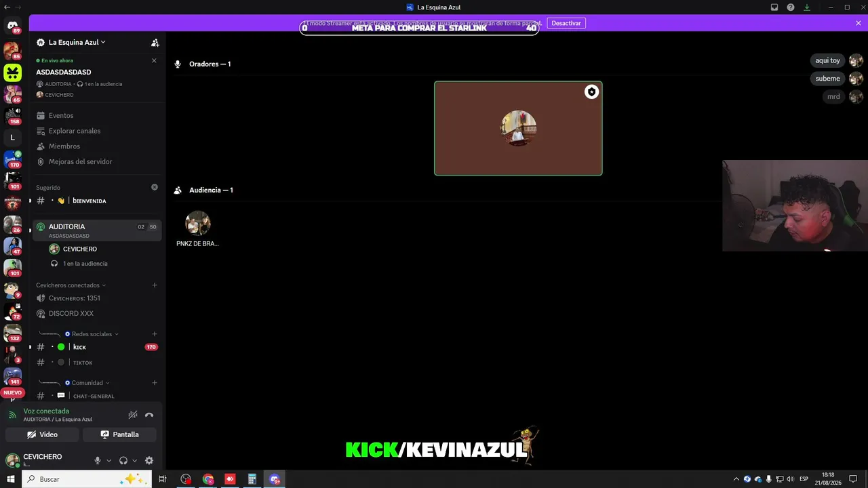868x488 pixels.
Task: Deafen audio with headphones icon
Action: click(123, 460)
